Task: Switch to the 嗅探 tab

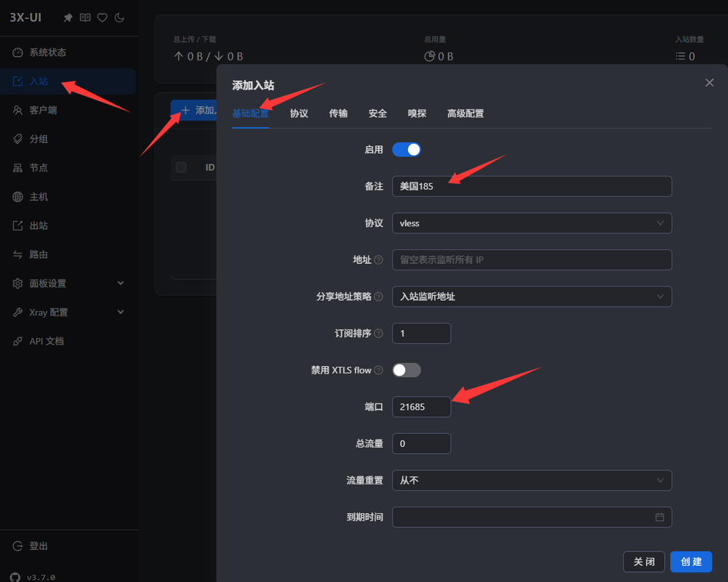Action: click(x=417, y=113)
